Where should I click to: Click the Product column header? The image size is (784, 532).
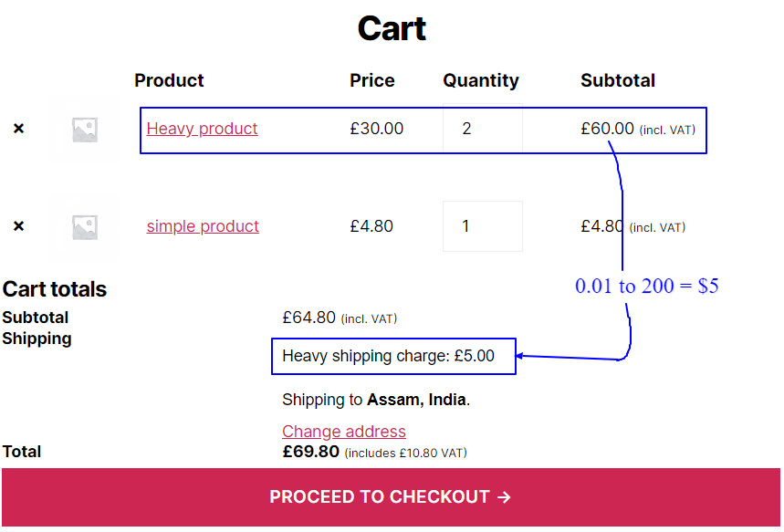click(169, 80)
